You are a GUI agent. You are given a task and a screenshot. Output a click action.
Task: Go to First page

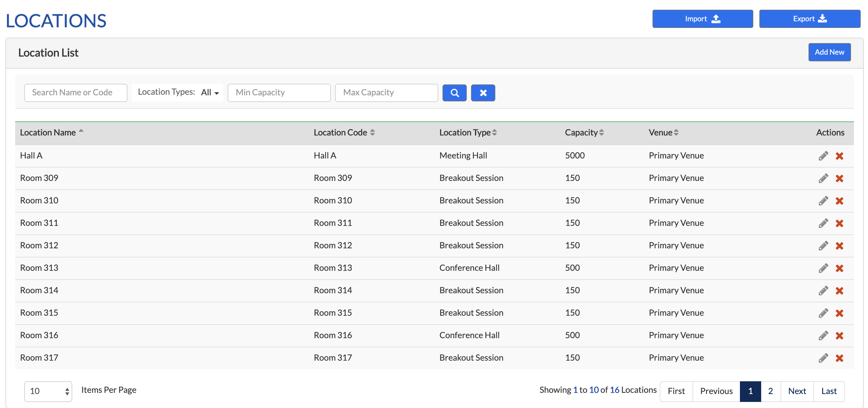pyautogui.click(x=676, y=391)
